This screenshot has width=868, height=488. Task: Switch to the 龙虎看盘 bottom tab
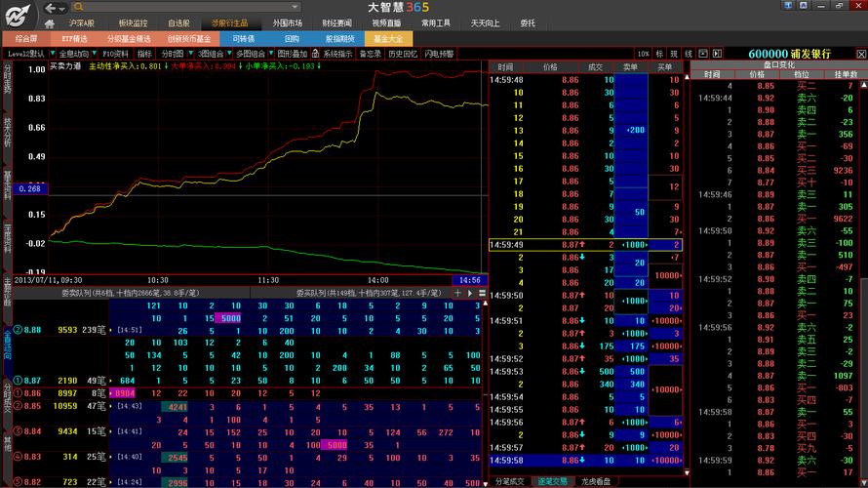point(596,481)
